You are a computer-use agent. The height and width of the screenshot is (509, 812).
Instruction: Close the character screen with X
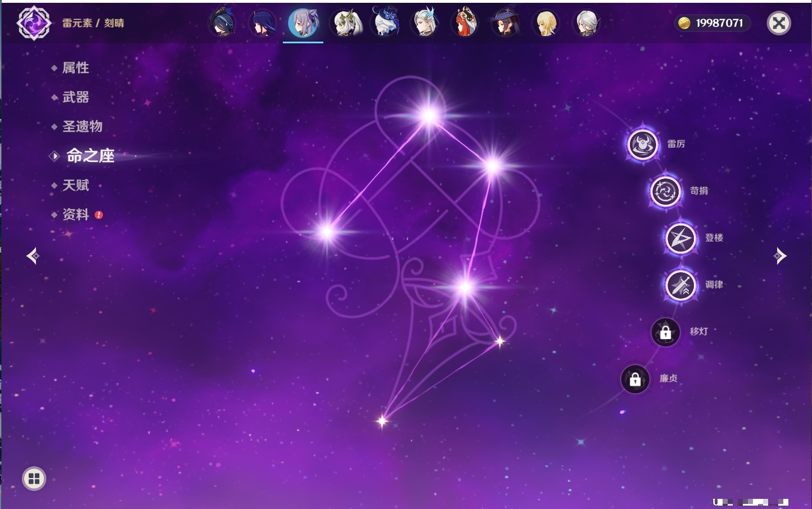tap(779, 23)
